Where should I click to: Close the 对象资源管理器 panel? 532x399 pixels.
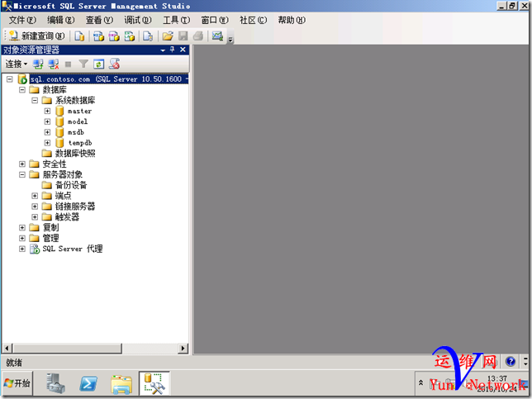[183, 50]
